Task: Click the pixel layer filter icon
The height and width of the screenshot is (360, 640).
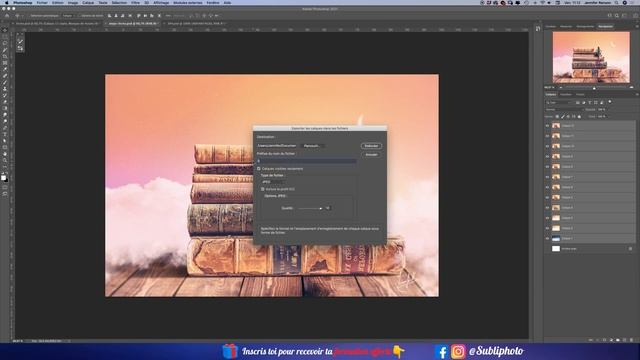Action: [578, 102]
